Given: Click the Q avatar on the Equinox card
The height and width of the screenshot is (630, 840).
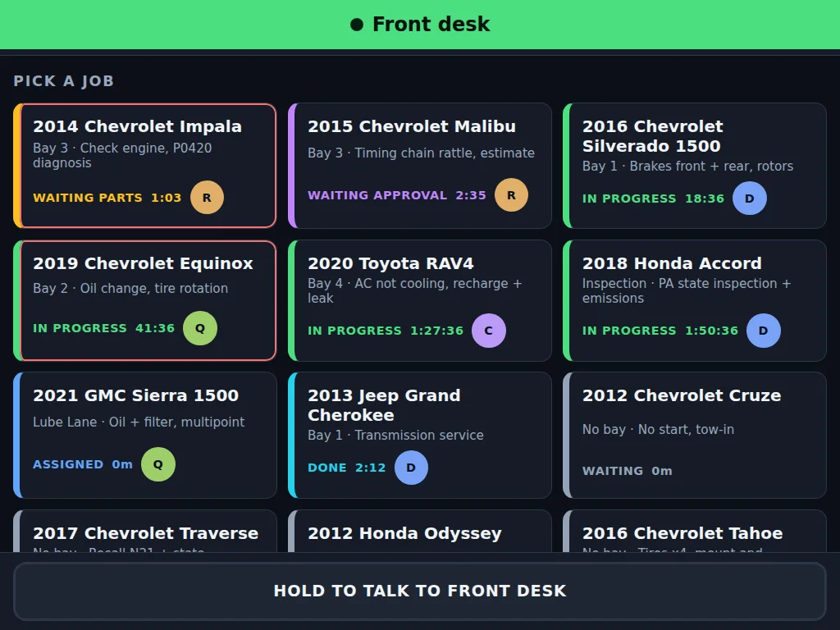Looking at the screenshot, I should (x=200, y=328).
